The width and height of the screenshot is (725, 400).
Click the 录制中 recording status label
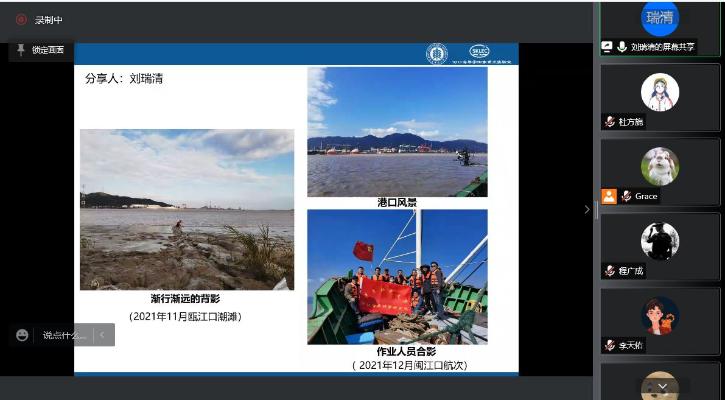48,20
